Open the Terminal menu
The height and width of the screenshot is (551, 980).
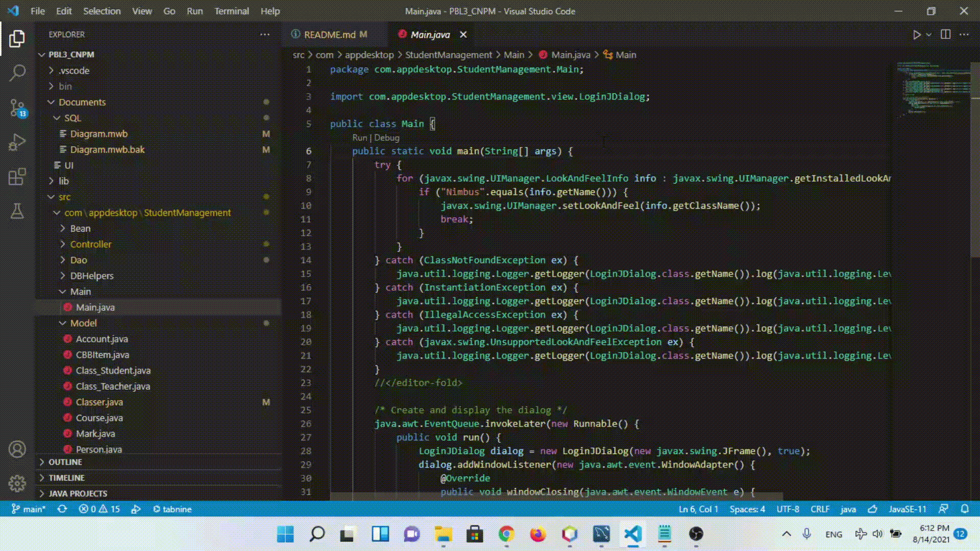tap(231, 11)
